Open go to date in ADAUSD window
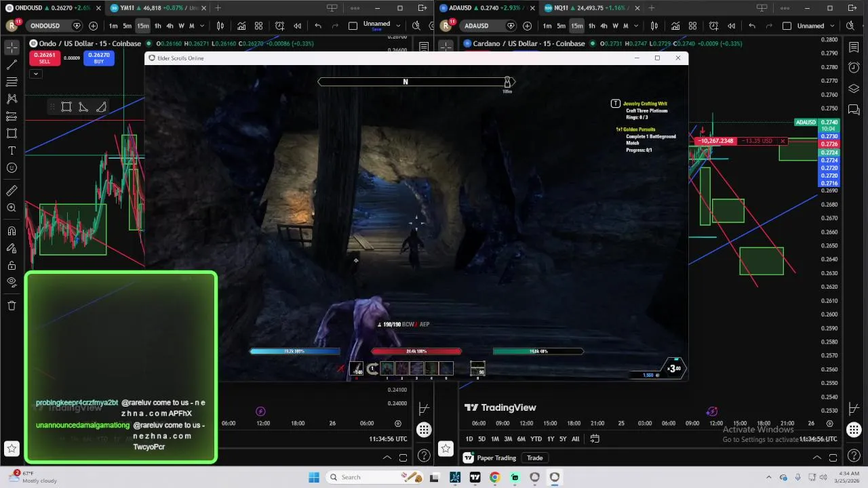Screen dimensions: 868x488 (595, 439)
